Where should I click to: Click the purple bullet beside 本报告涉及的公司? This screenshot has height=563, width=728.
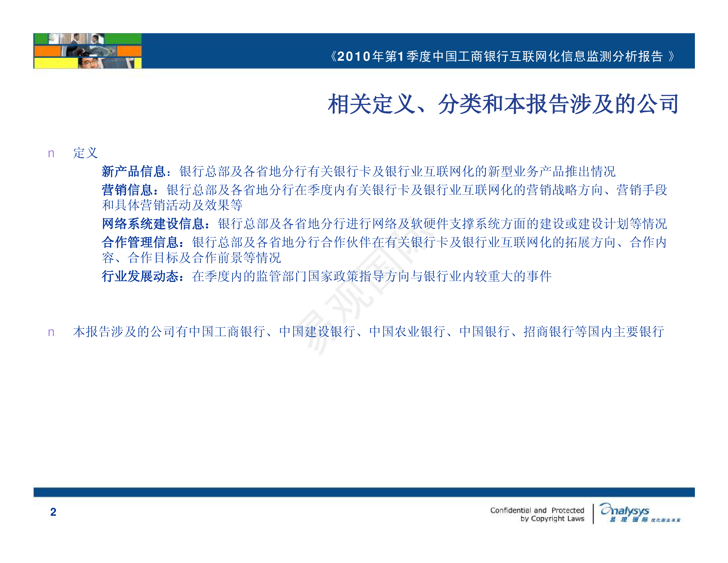click(51, 333)
